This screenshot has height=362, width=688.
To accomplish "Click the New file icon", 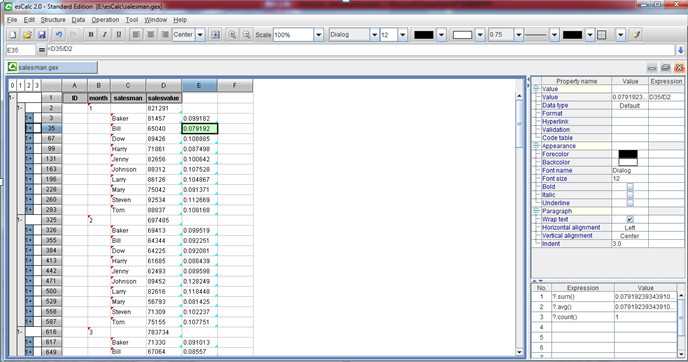I will (13, 35).
